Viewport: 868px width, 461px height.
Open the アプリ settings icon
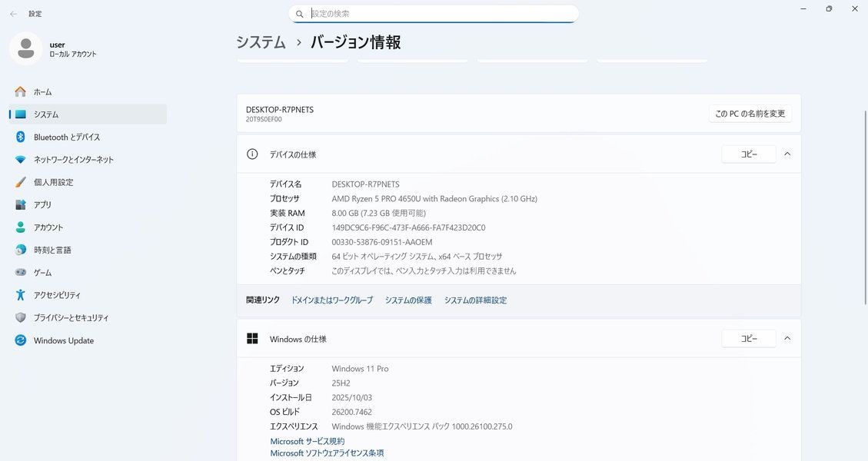click(21, 204)
